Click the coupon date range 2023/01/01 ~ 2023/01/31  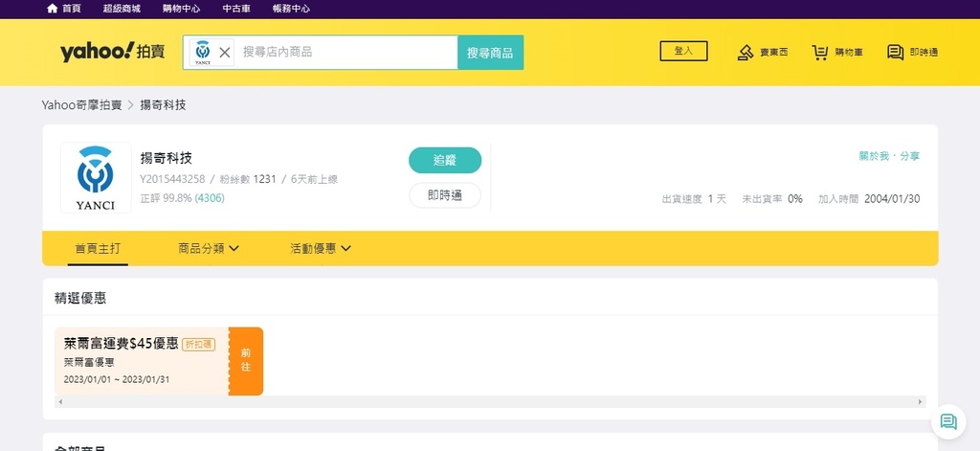[116, 380]
